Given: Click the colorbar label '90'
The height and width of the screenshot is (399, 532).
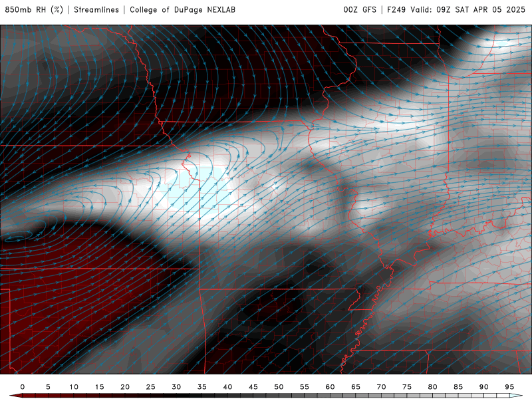Looking at the screenshot, I should [484, 387].
